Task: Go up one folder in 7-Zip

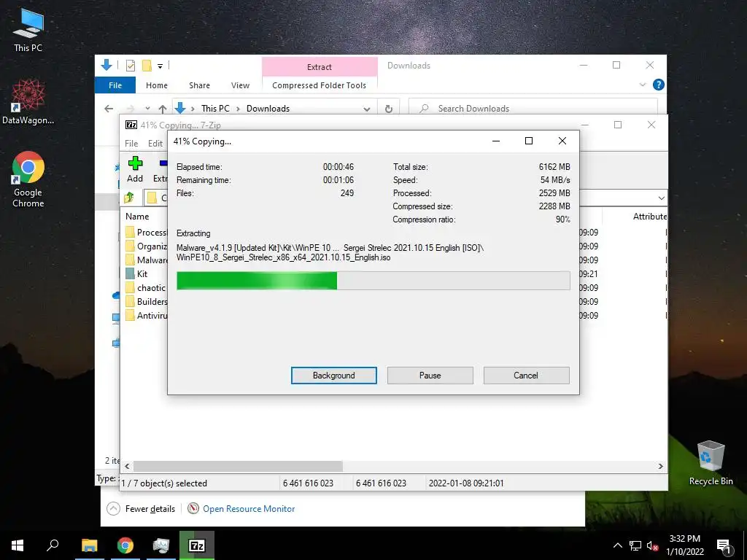Action: point(129,197)
